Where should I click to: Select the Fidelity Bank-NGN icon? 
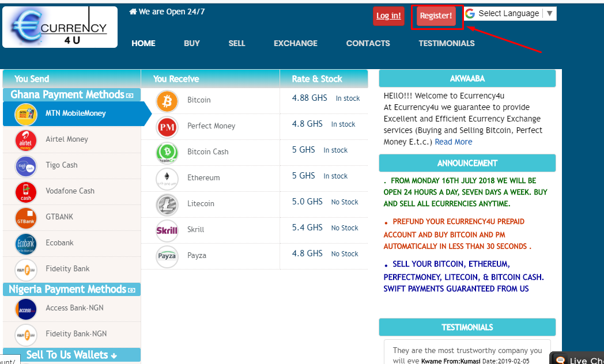[x=26, y=335]
